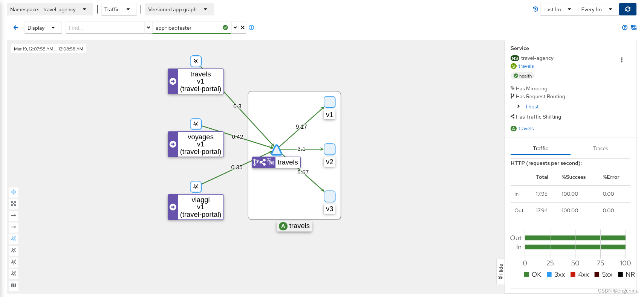Toggle the drag and pan mode icon
The width and height of the screenshot is (644, 297).
click(x=14, y=192)
